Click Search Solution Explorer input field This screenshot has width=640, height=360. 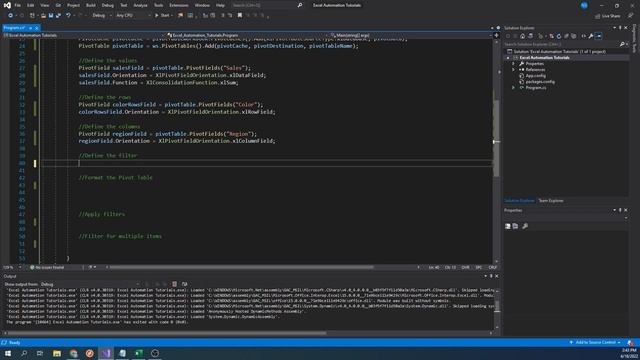561,44
